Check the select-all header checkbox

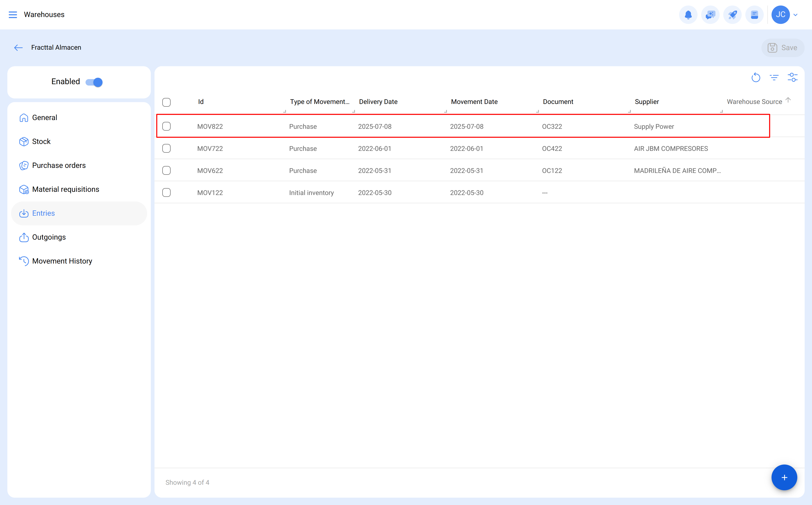[x=166, y=102]
